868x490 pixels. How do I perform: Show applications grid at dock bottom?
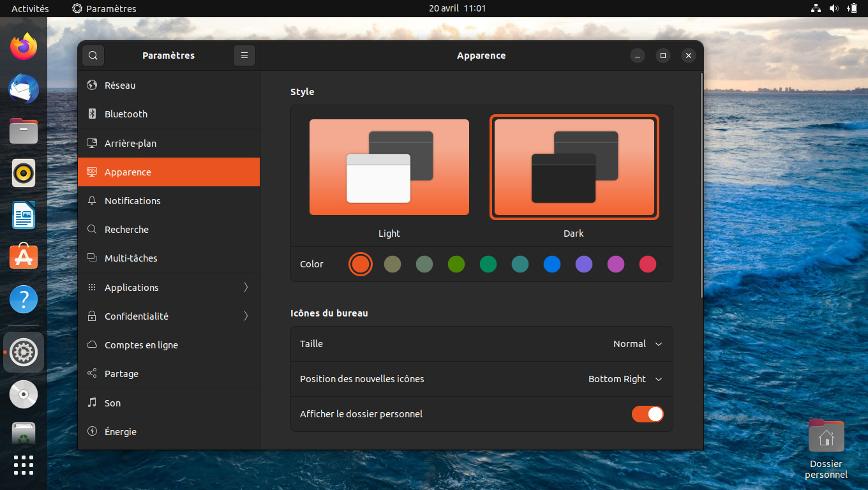pos(24,465)
